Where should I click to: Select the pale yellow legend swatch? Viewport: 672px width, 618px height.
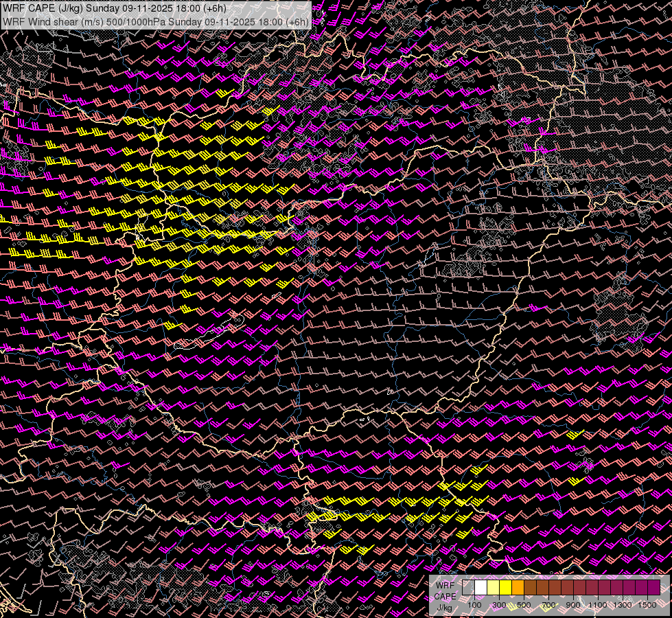tap(493, 588)
